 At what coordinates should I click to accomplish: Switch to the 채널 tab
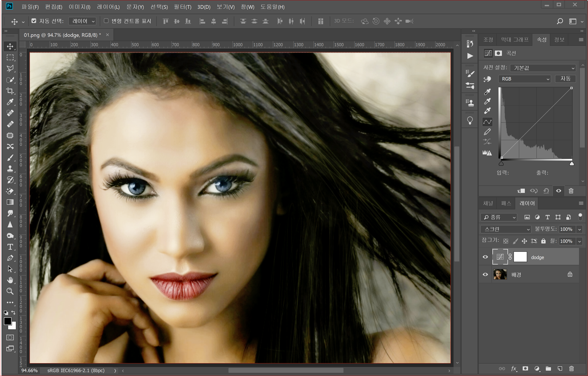488,203
